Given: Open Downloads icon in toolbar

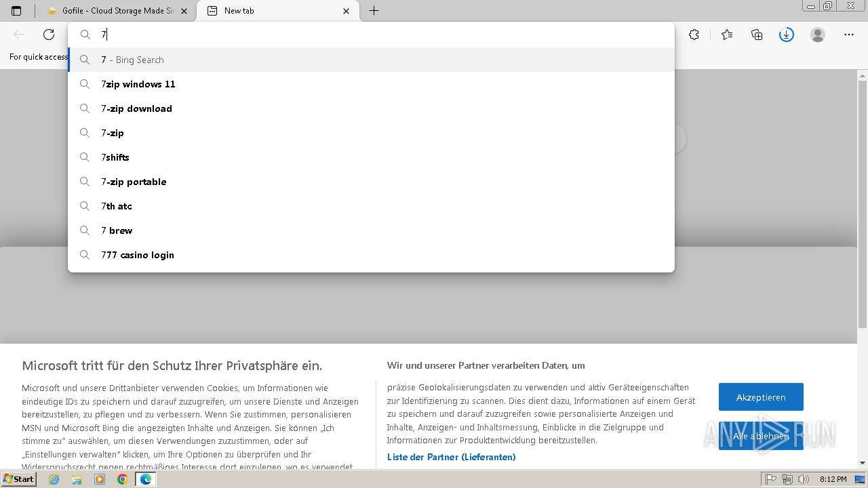Looking at the screenshot, I should click(787, 35).
